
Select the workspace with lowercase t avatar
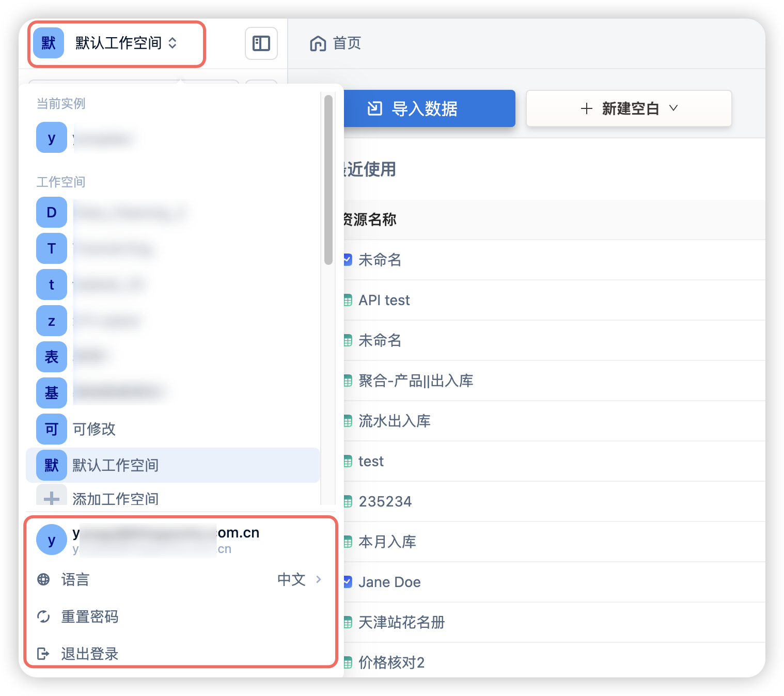[52, 284]
